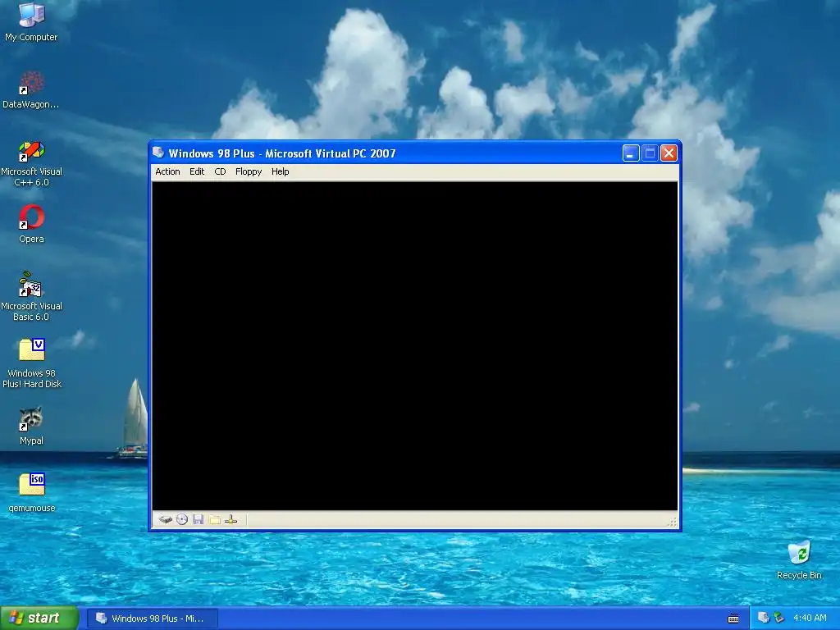Viewport: 840px width, 630px height.
Task: Close the Windows 98 Plus Virtual PC window
Action: 669,153
